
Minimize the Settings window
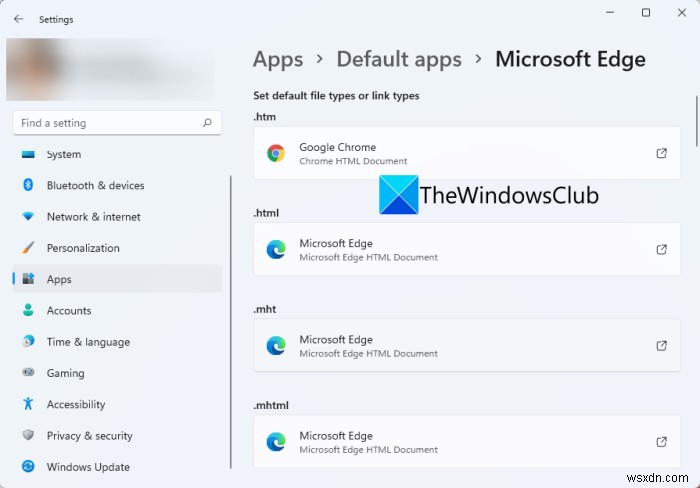tap(610, 13)
